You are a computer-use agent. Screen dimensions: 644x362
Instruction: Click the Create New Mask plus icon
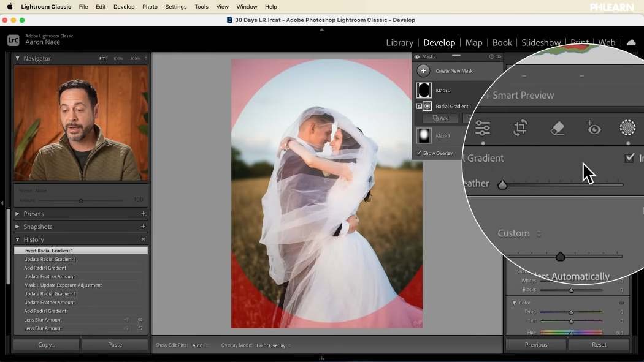423,71
